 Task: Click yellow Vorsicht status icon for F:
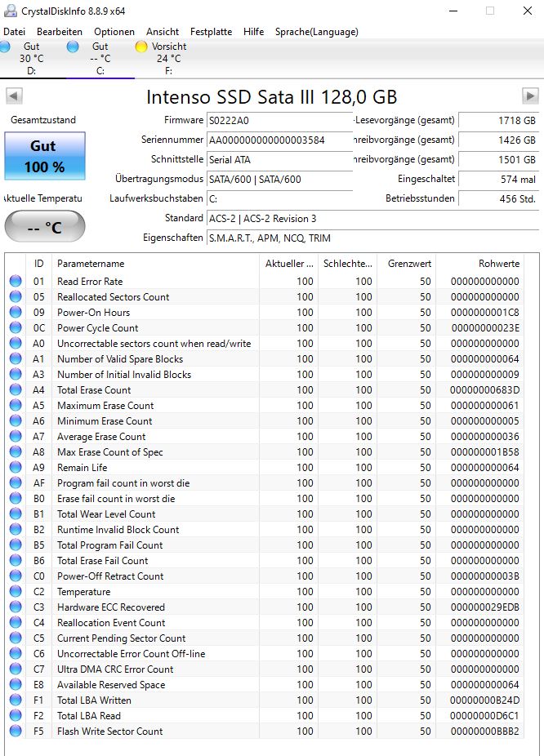[141, 47]
